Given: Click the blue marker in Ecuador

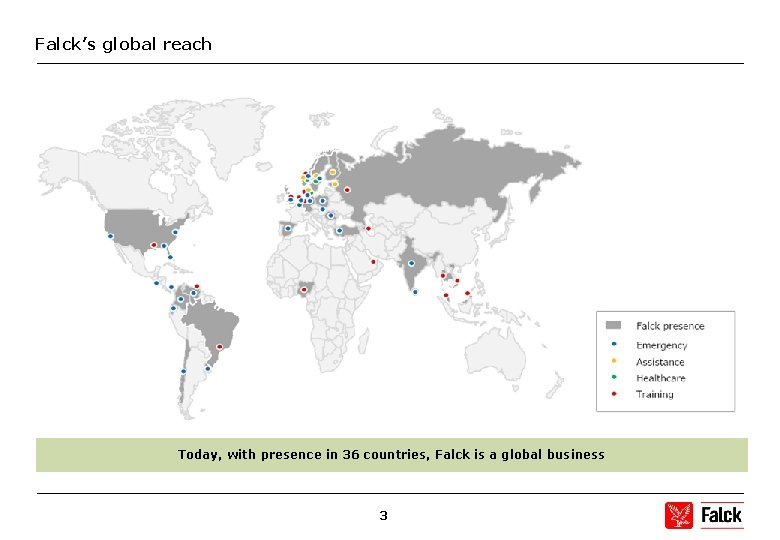Looking at the screenshot, I should (x=173, y=308).
